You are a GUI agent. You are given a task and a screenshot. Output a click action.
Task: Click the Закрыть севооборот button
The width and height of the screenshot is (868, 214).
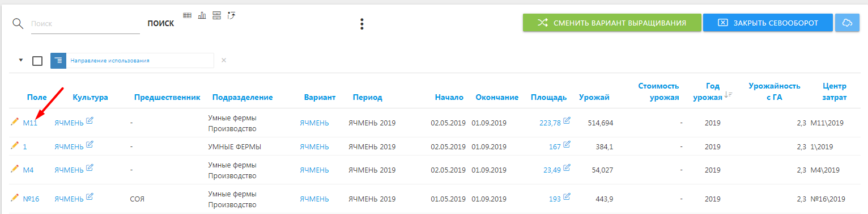click(768, 23)
